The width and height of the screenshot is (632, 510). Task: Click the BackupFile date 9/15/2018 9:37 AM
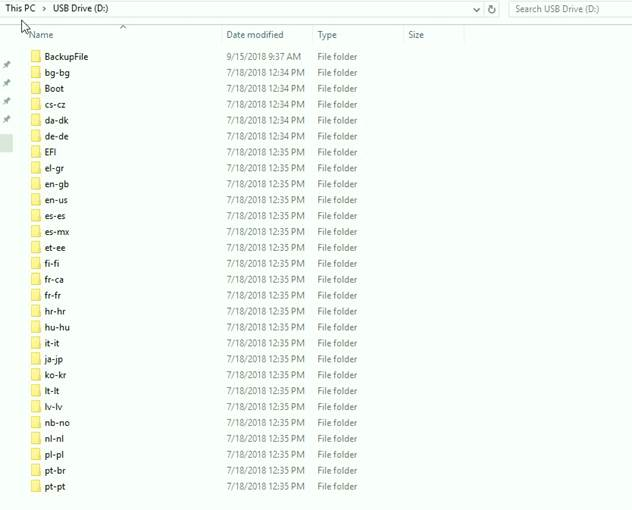[264, 56]
